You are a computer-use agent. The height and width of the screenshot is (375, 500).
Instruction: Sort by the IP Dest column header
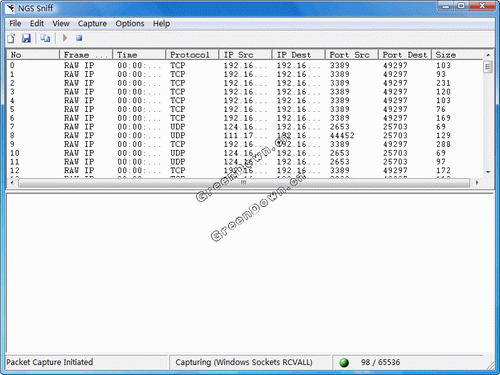[299, 55]
